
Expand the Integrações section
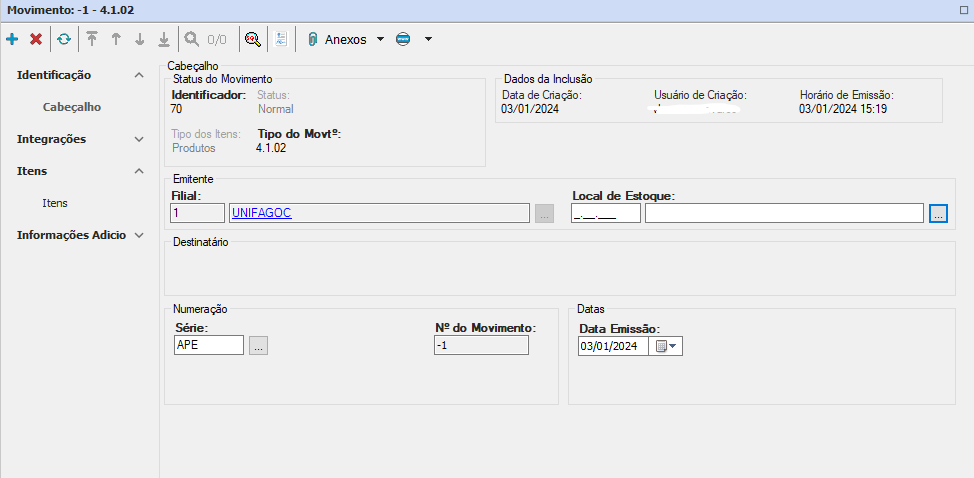139,139
